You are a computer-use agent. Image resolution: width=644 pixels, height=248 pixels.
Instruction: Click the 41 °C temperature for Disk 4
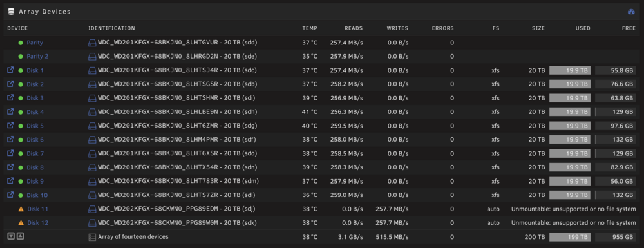(x=310, y=111)
